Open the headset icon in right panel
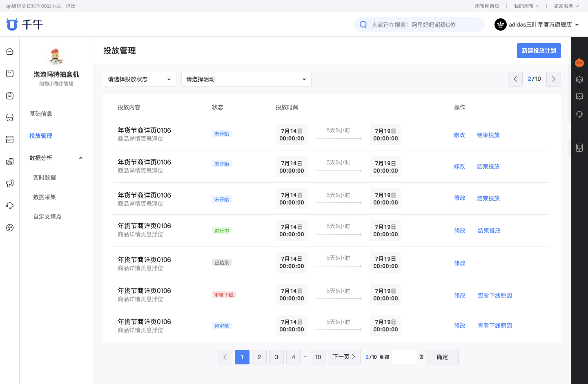The height and width of the screenshot is (384, 588). pos(579,114)
